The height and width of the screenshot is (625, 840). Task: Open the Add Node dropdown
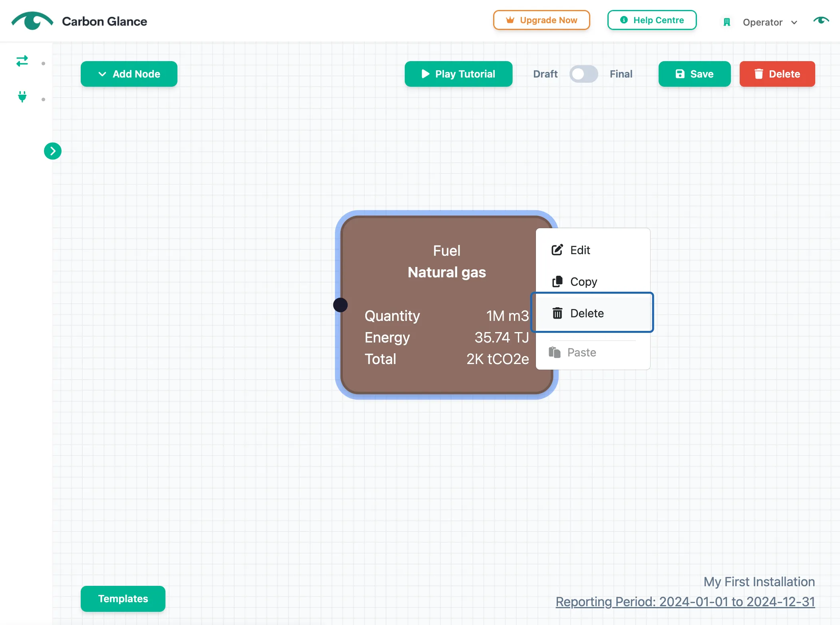tap(129, 74)
